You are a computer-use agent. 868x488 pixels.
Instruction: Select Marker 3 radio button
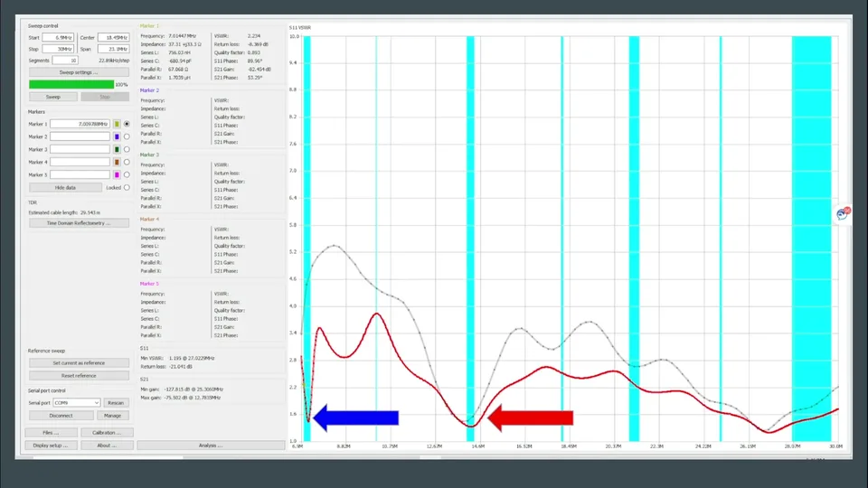127,149
